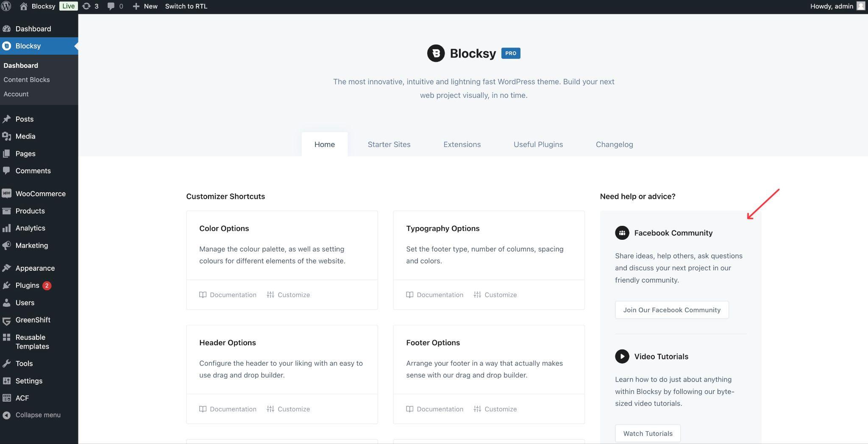Open Account submenu item
Viewport: 868px width, 444px height.
tap(16, 94)
